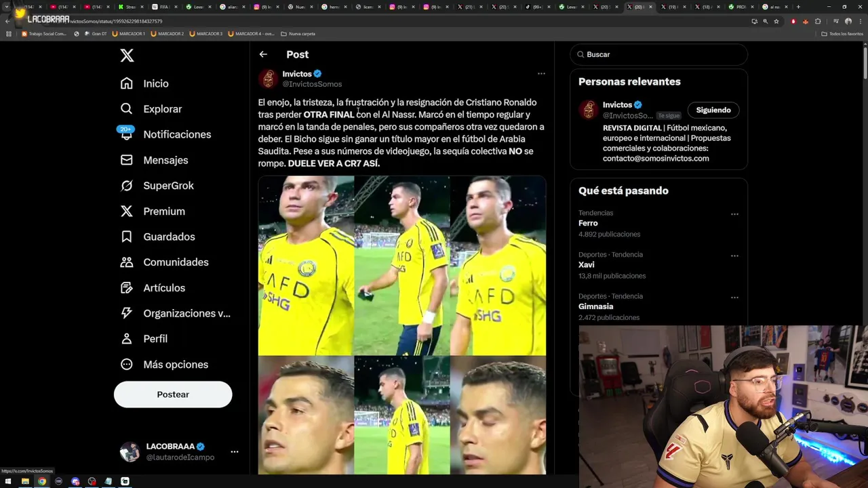Switch to the X (18) tab
The height and width of the screenshot is (488, 868).
tap(708, 7)
